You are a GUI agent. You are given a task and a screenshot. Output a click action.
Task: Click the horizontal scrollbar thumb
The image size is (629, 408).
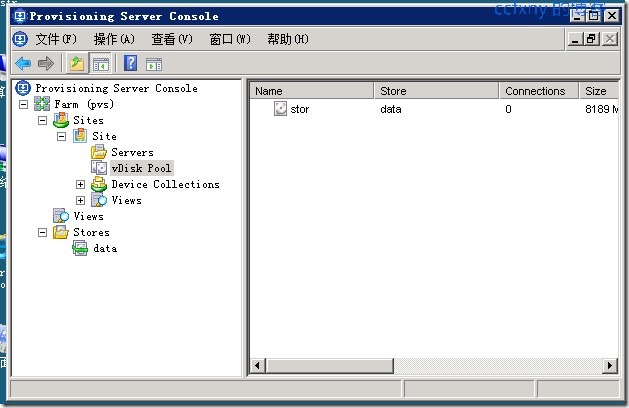(329, 365)
